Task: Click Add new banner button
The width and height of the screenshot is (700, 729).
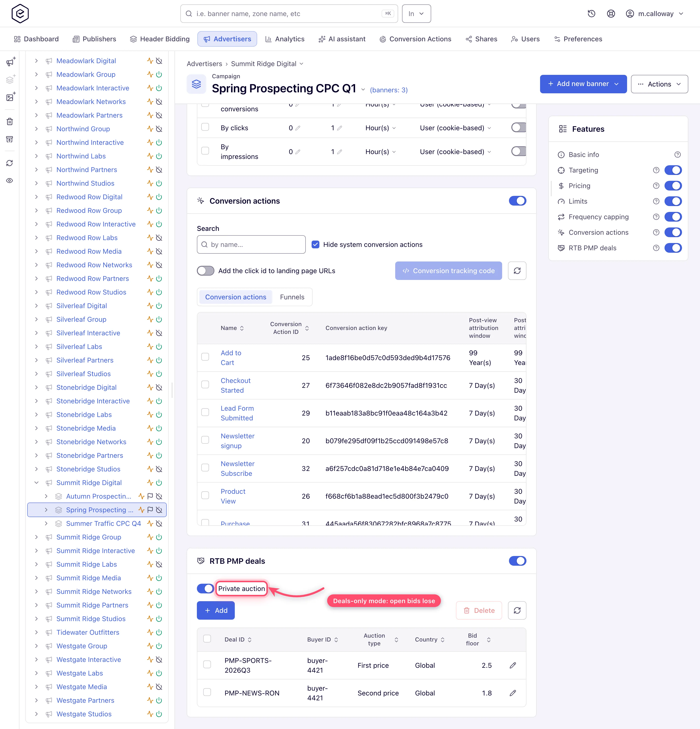Action: pos(583,84)
